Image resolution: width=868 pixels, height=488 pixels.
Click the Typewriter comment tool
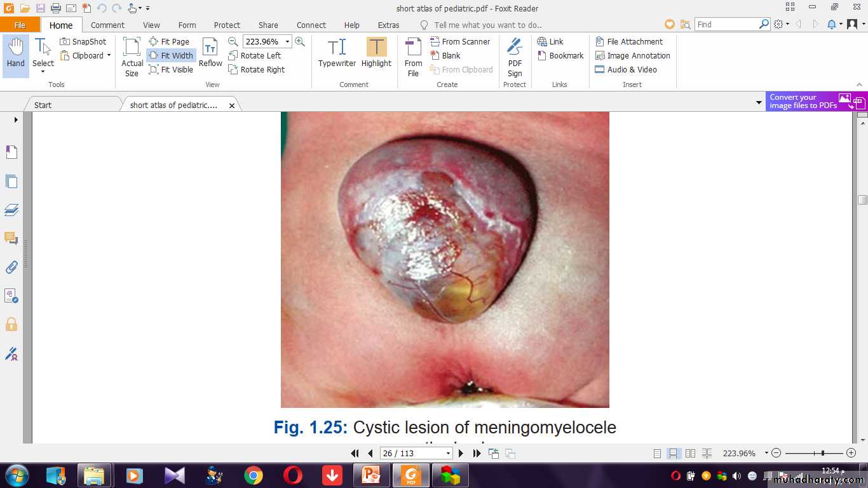coord(337,53)
